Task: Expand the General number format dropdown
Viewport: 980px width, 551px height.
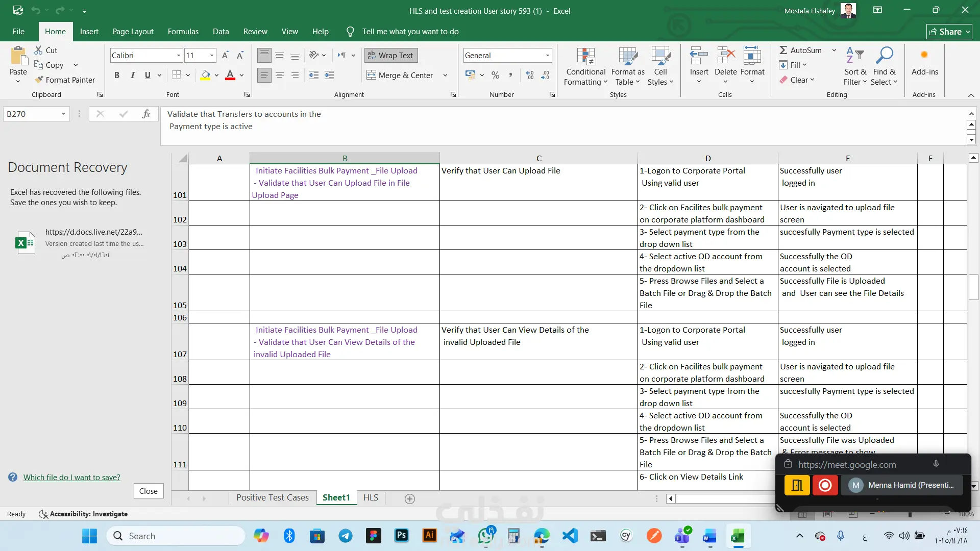Action: (x=547, y=55)
